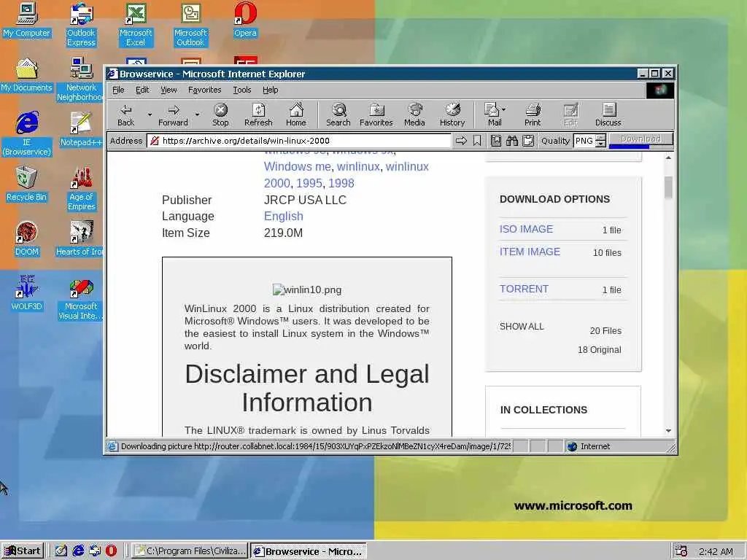The width and height of the screenshot is (747, 560).
Task: Select the My Documents desktop folder
Action: click(27, 75)
